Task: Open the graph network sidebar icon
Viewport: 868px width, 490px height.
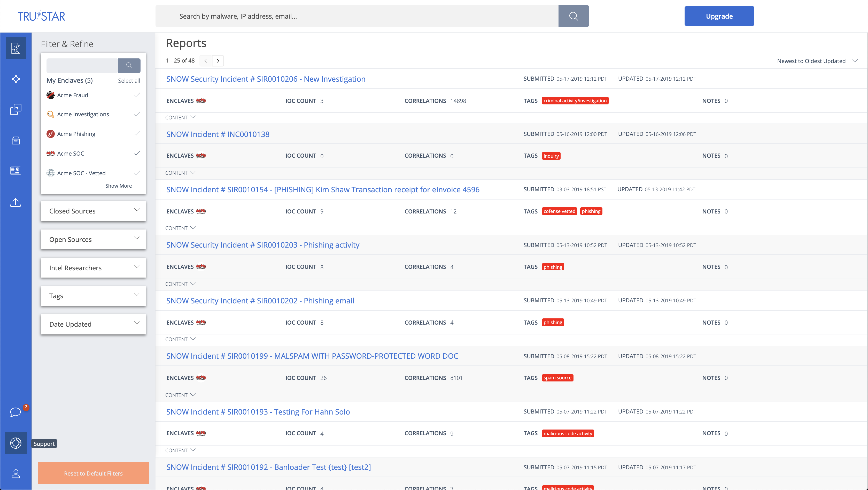Action: (16, 79)
